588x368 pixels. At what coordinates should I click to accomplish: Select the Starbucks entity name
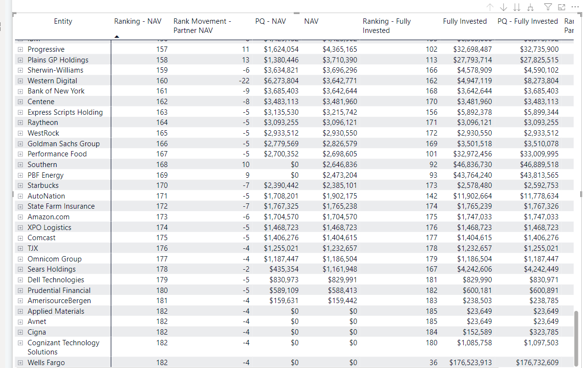click(43, 185)
